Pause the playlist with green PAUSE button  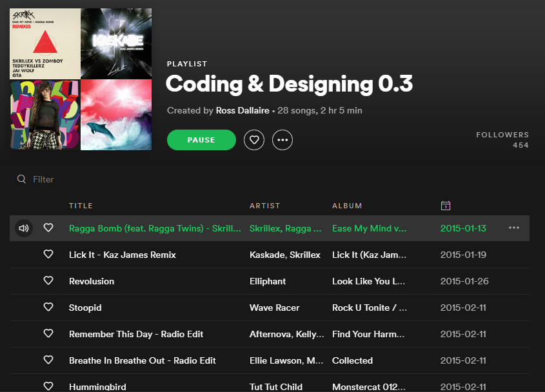(x=201, y=140)
